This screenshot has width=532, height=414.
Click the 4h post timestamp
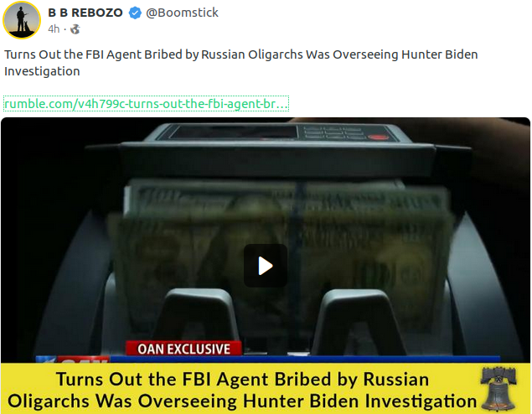point(54,29)
